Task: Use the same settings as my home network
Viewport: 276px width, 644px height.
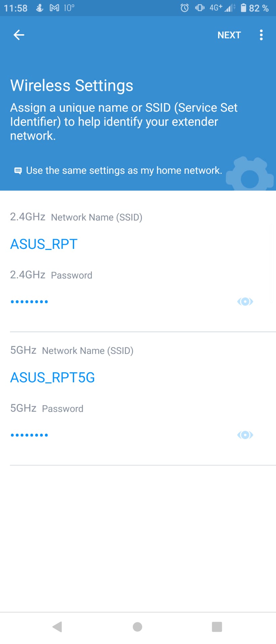Action: [x=124, y=170]
